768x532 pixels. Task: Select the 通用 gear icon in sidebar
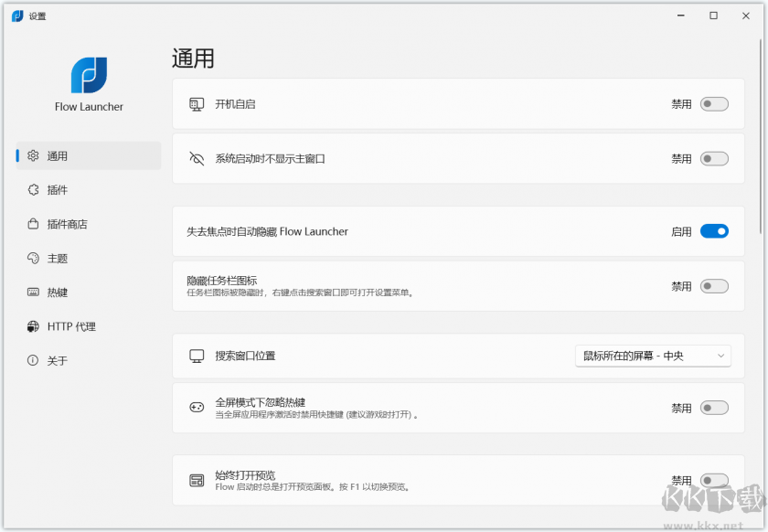point(33,155)
